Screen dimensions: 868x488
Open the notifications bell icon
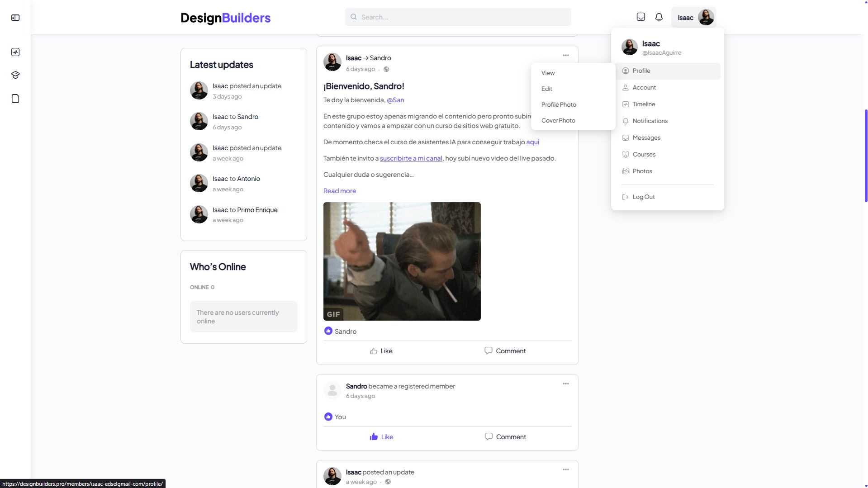pyautogui.click(x=659, y=17)
